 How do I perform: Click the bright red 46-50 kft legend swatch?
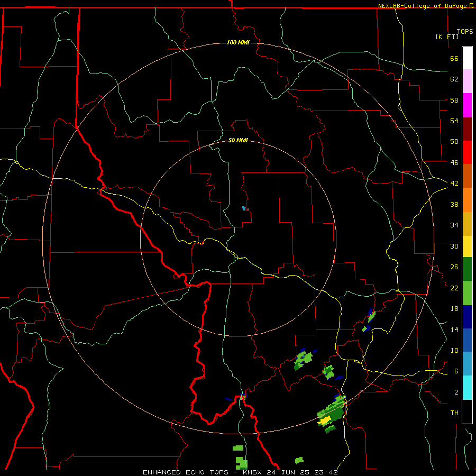coord(467,152)
